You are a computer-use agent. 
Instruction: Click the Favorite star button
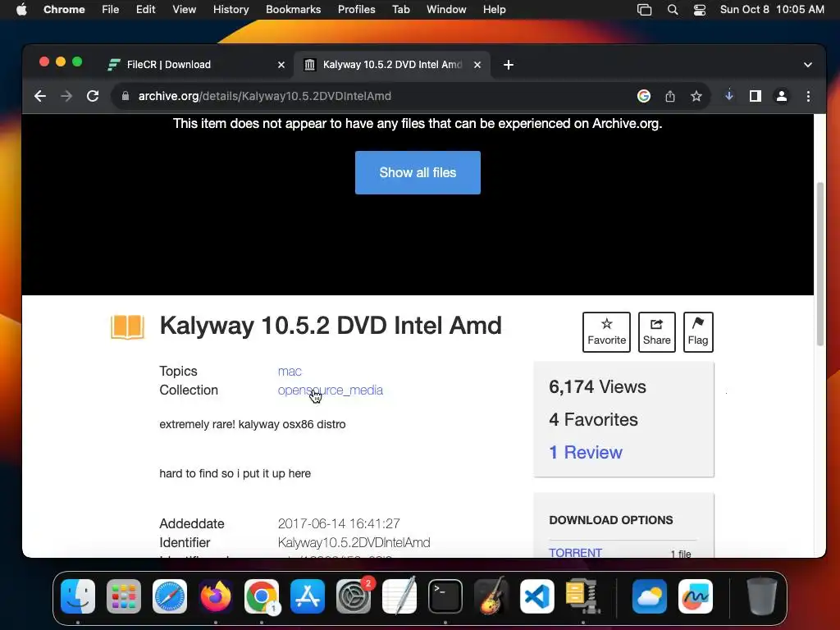pos(606,332)
